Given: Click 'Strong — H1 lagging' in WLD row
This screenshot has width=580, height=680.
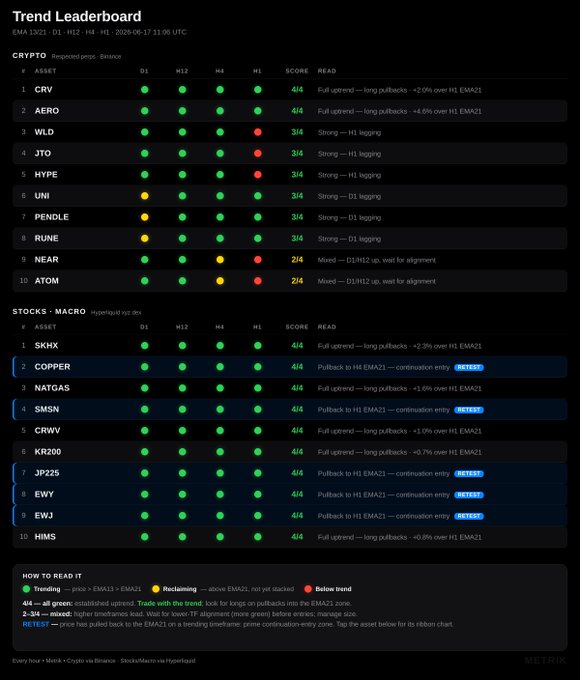Looking at the screenshot, I should pyautogui.click(x=349, y=133).
